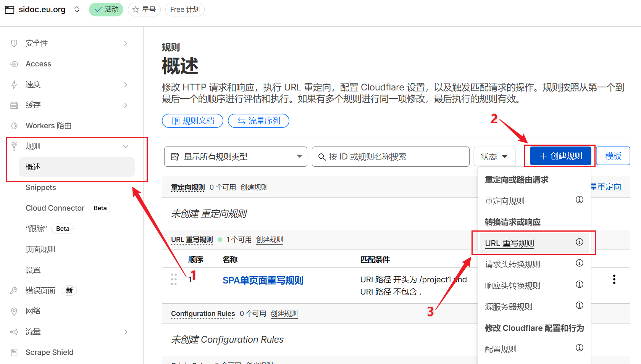
Task: Open the 状态 filter dropdown
Action: 494,156
